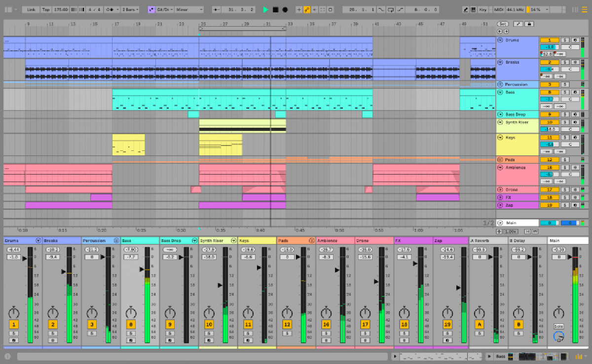Viewport: 592px width, 364px height.
Task: Click the Tap tempo button
Action: 46,9
